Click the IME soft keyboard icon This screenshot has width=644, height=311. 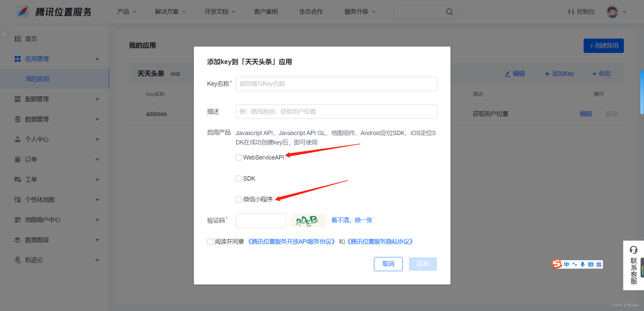(591, 264)
